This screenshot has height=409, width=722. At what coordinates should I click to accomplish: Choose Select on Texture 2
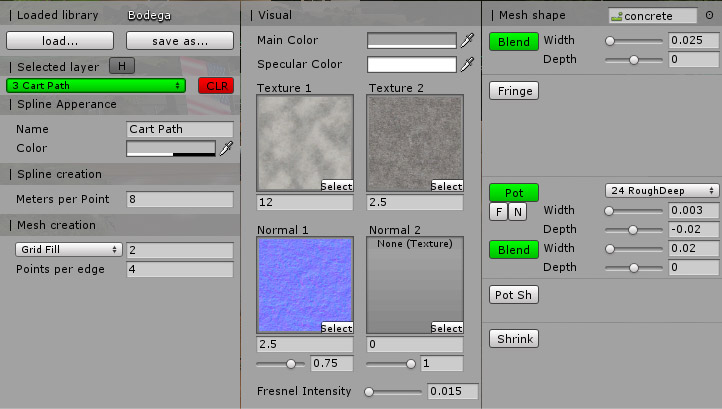click(447, 186)
